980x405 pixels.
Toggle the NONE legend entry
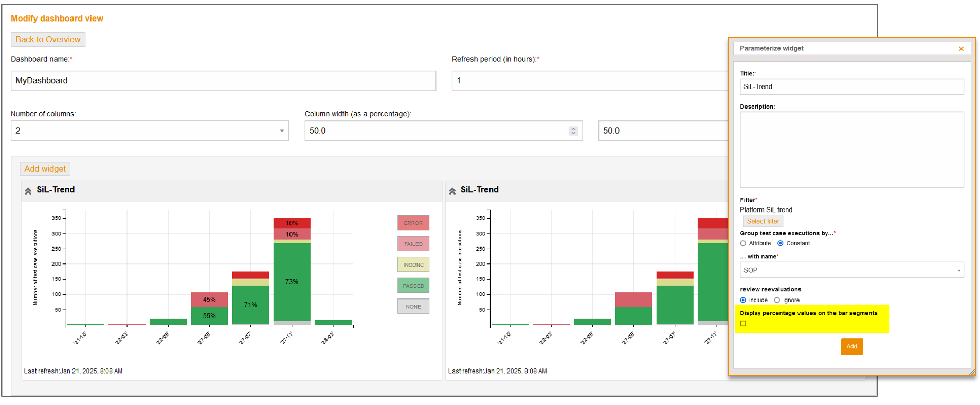point(413,307)
